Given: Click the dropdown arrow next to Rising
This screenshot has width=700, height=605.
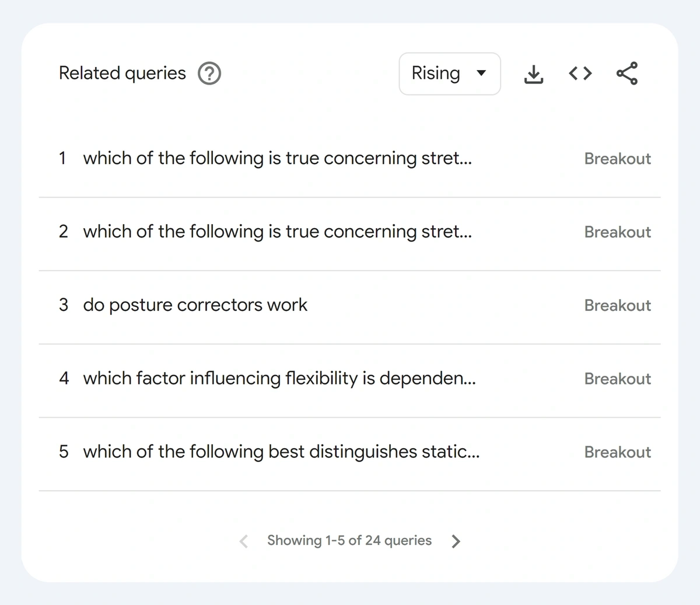Looking at the screenshot, I should click(481, 74).
